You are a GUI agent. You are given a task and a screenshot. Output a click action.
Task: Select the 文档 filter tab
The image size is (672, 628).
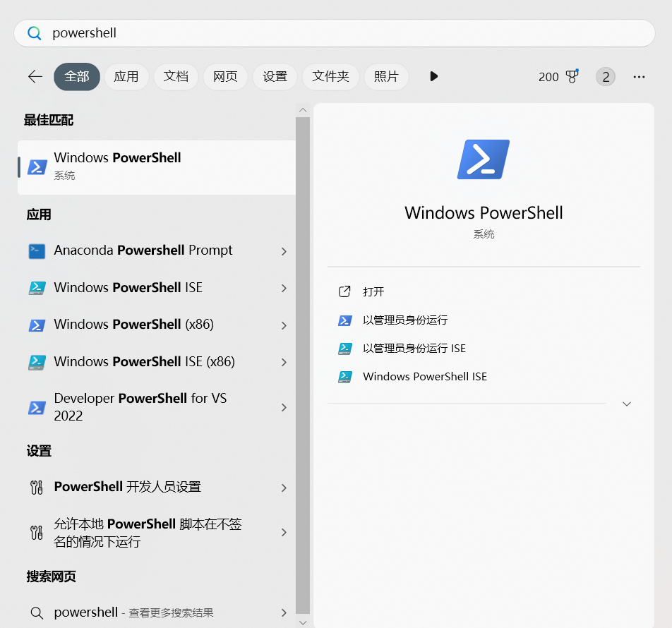[x=176, y=77]
